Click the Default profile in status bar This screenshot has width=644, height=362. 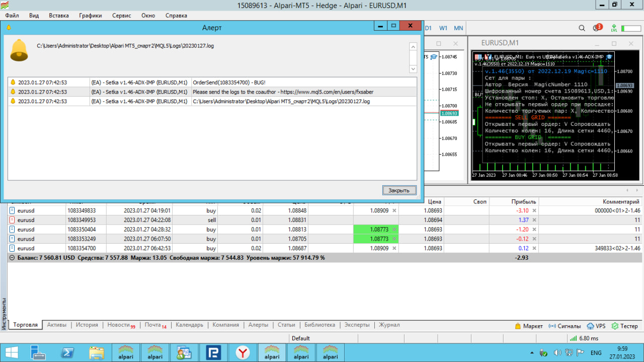[x=301, y=338]
